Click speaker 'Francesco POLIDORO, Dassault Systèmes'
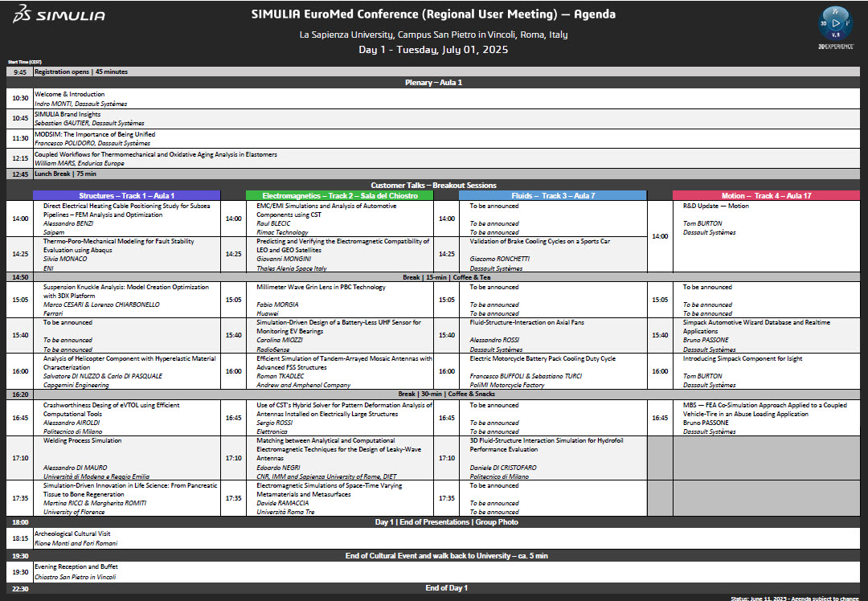 tap(92, 143)
